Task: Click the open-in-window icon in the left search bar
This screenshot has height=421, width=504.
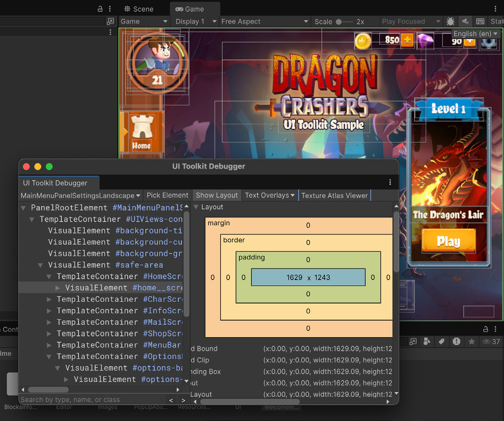Action: tap(110, 21)
